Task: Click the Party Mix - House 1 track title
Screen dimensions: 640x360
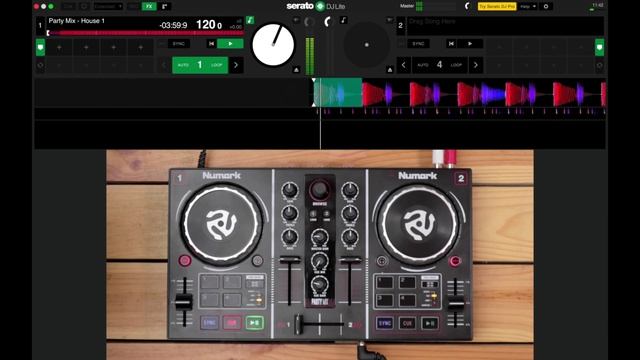Action: click(x=76, y=21)
